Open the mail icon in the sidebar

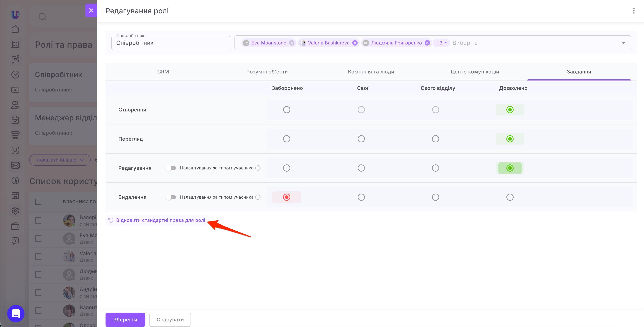point(15,165)
